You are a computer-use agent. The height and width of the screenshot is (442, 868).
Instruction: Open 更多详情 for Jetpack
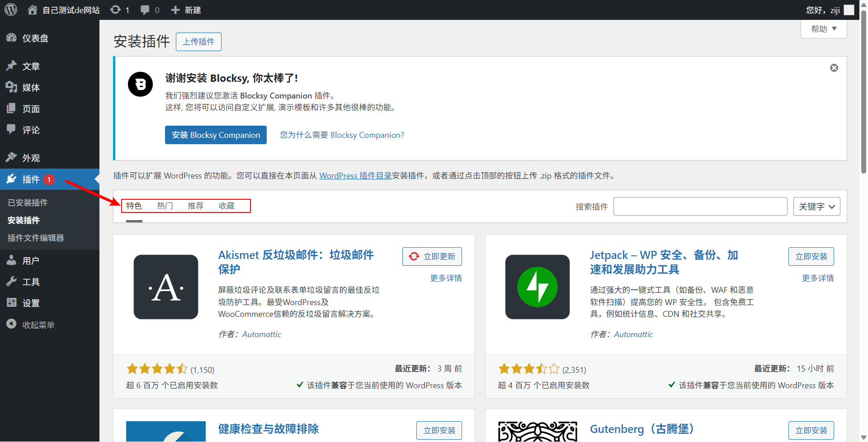point(818,278)
